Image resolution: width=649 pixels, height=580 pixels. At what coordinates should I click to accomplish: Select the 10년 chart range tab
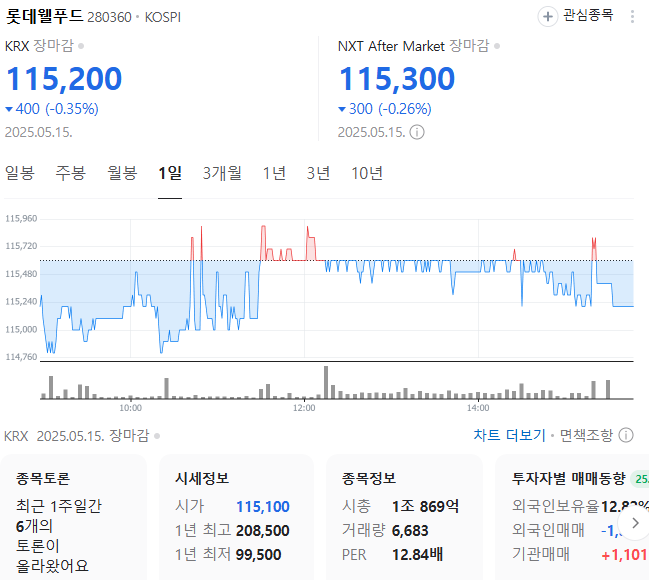coord(367,173)
